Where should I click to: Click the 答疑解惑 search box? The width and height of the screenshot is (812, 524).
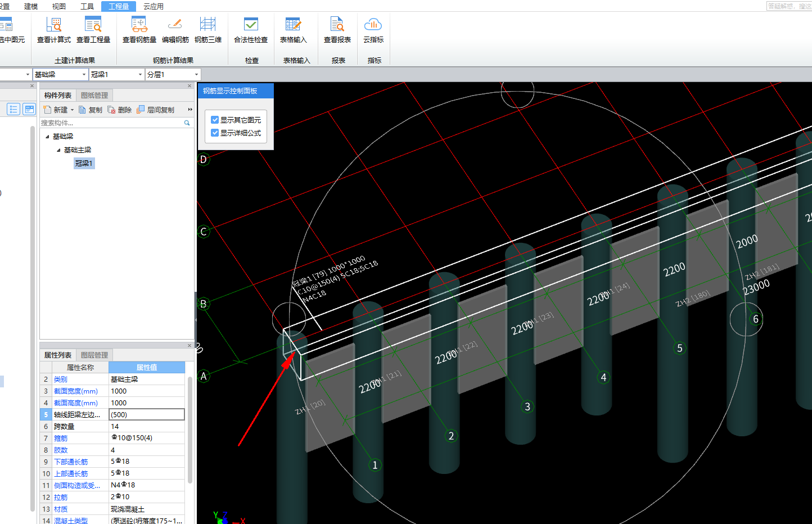click(x=789, y=6)
